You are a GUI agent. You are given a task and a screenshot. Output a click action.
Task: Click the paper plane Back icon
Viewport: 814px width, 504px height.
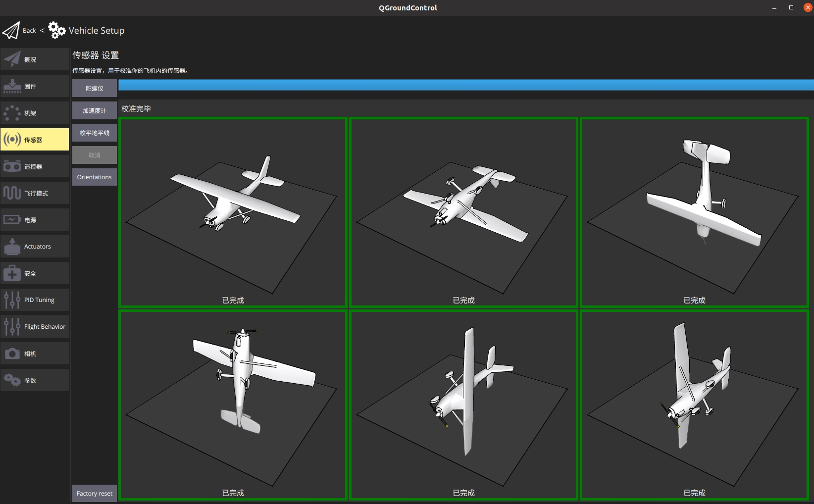click(x=11, y=31)
